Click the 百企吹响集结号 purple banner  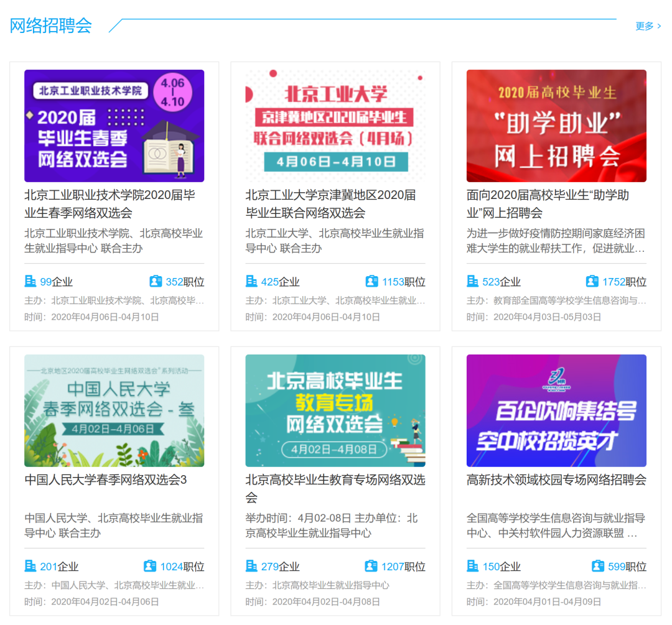click(556, 410)
